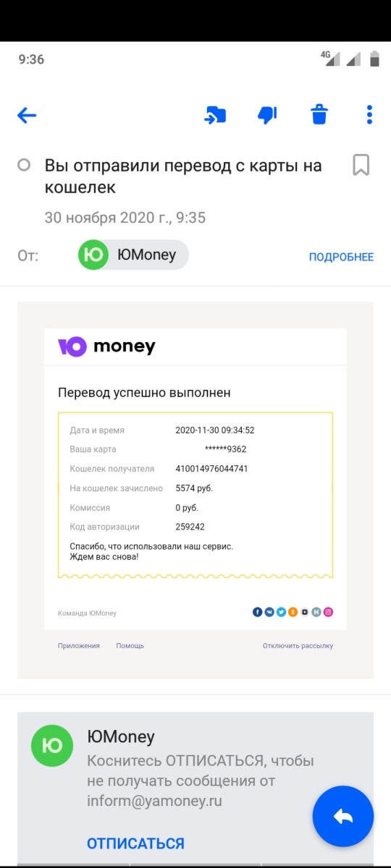Open the Twitter social icon
This screenshot has height=868, width=391.
[x=281, y=612]
